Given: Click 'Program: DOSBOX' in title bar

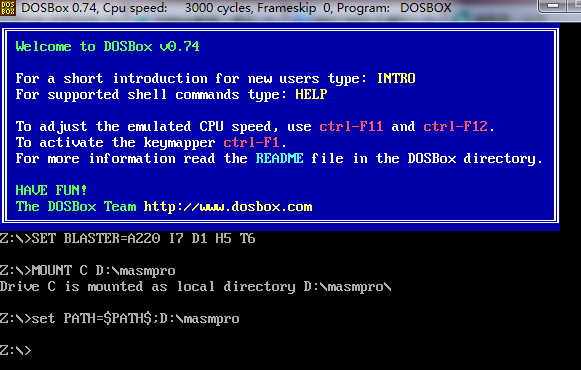Looking at the screenshot, I should click(394, 8).
